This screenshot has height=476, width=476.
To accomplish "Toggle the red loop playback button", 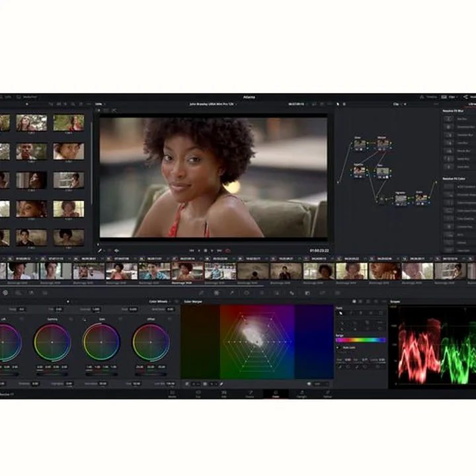I will pos(227,251).
